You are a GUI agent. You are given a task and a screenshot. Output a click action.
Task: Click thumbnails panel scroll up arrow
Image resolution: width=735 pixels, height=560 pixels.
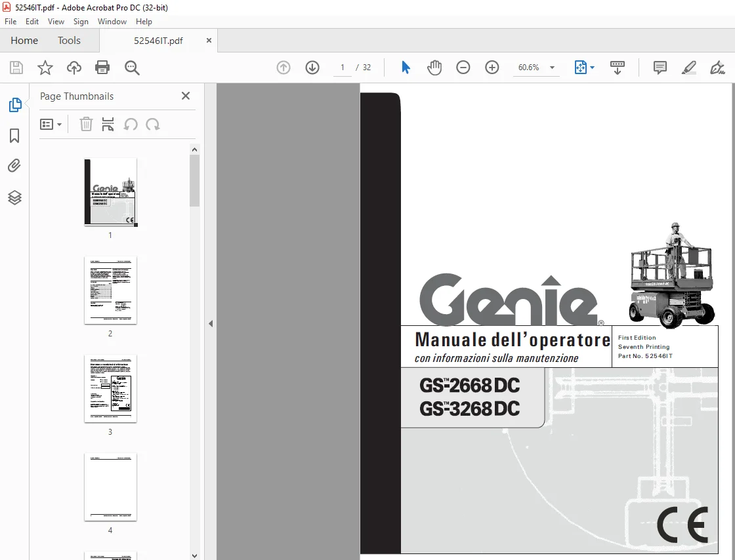[194, 150]
